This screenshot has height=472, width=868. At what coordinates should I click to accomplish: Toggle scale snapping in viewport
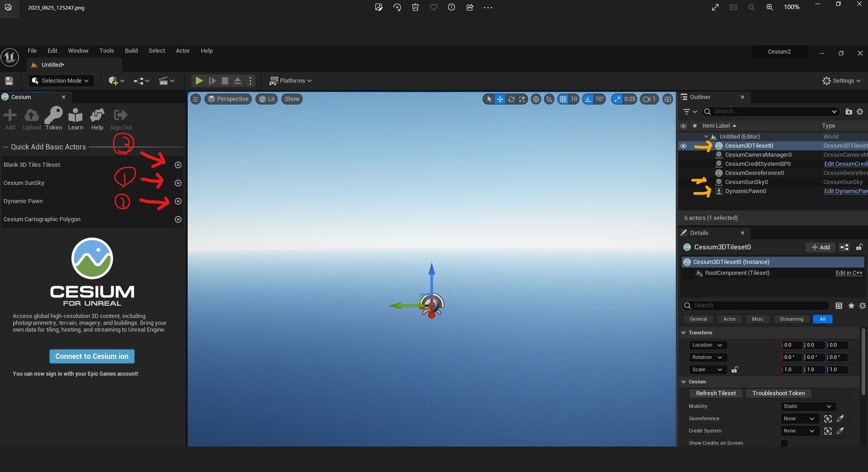coord(617,99)
